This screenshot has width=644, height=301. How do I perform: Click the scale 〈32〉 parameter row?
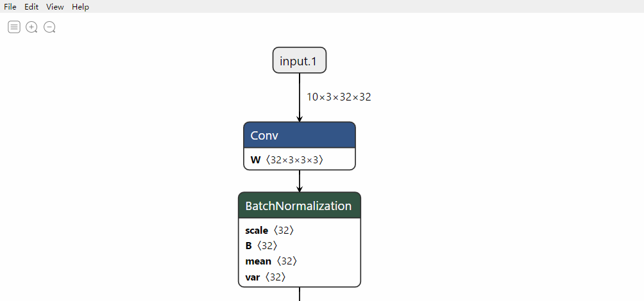300,230
